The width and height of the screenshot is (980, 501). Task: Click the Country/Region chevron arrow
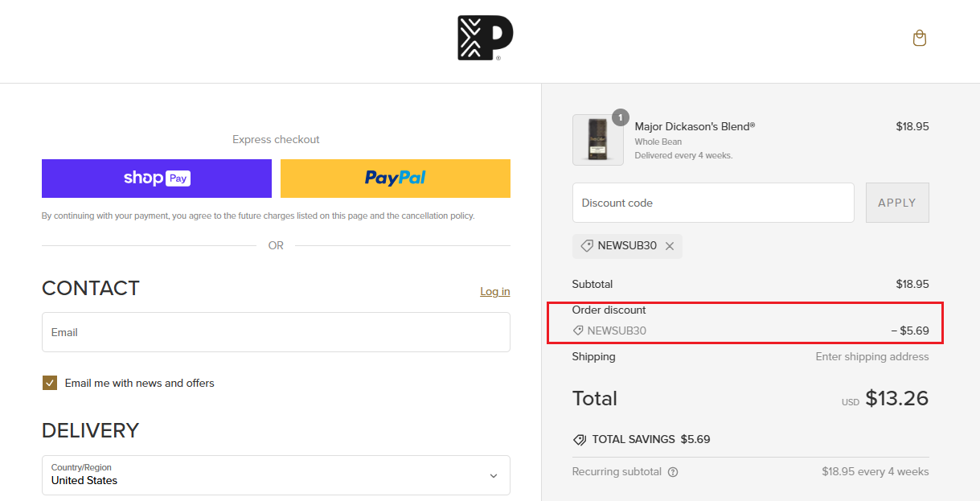tap(494, 475)
